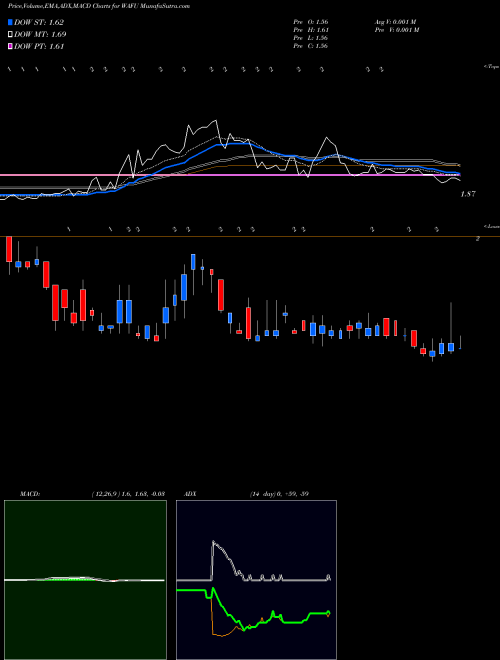This screenshot has width=500, height=660.
Task: Open the dark blue ADX indicator chart panel
Action: pyautogui.click(x=256, y=580)
